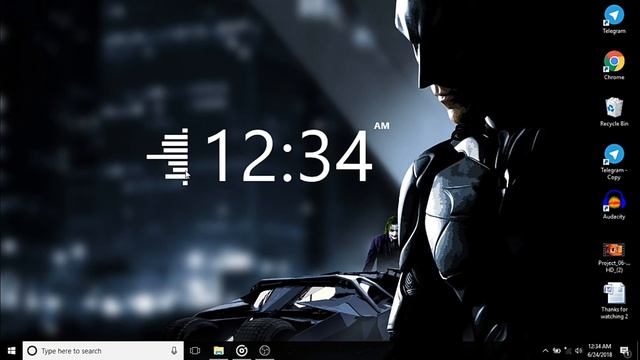Activate the search microphone icon
640x360 pixels.
point(174,351)
